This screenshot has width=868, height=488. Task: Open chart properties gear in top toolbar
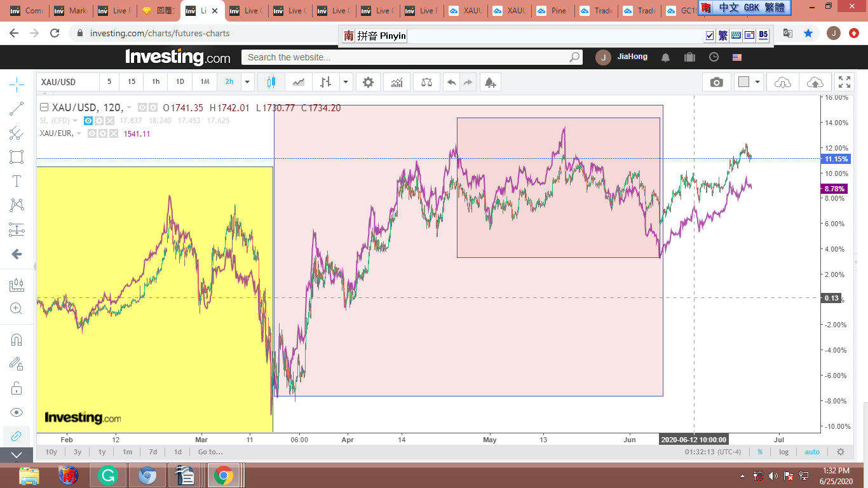click(x=368, y=82)
